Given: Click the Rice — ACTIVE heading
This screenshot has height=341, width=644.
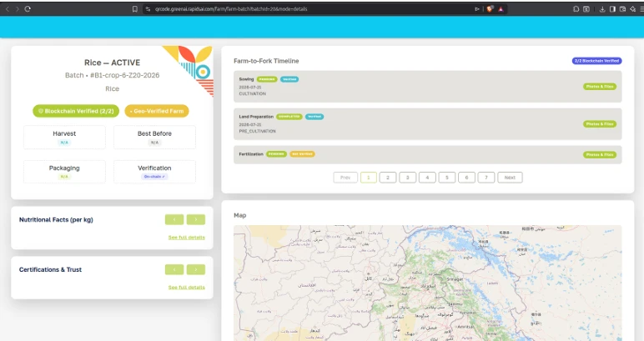Looking at the screenshot, I should click(112, 63).
